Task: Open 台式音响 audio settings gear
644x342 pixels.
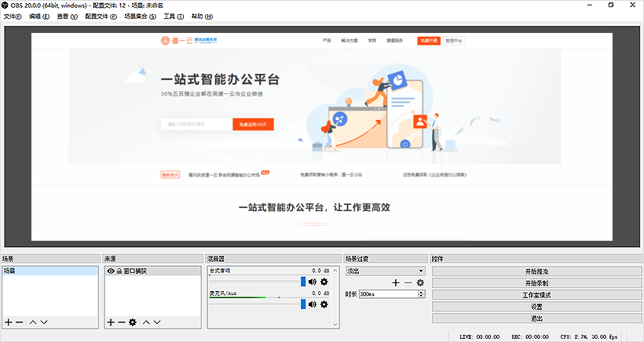Action: (324, 282)
